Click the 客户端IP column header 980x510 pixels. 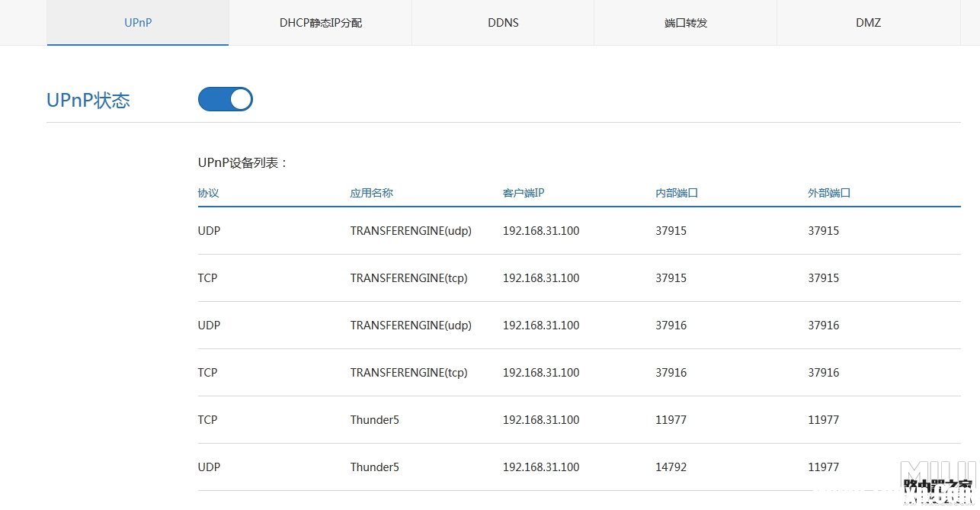tap(524, 193)
